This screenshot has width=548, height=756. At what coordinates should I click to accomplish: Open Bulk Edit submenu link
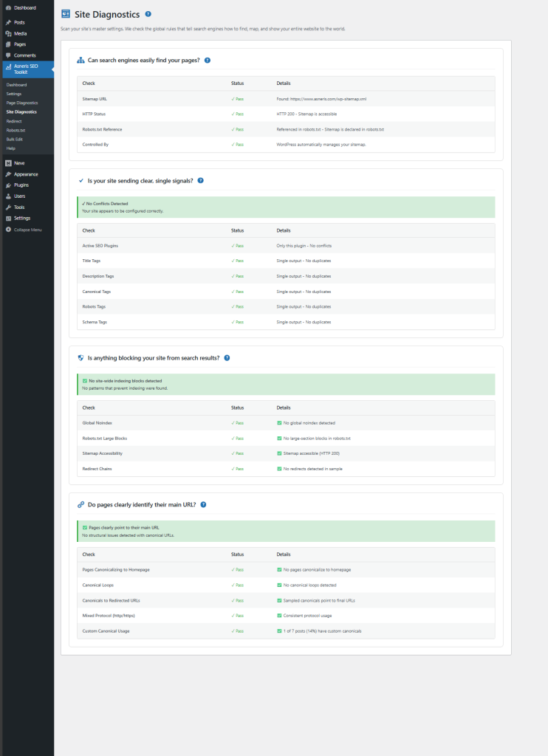[x=15, y=140]
